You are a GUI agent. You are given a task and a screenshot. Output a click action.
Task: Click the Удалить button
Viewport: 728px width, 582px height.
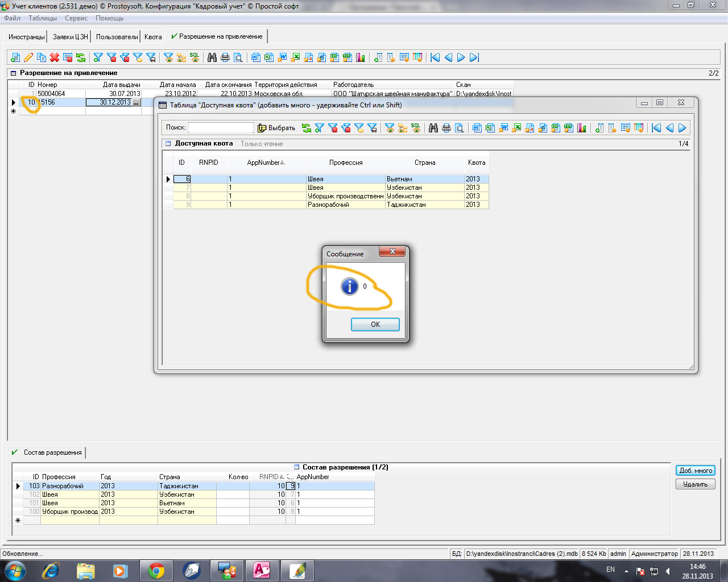[x=695, y=484]
